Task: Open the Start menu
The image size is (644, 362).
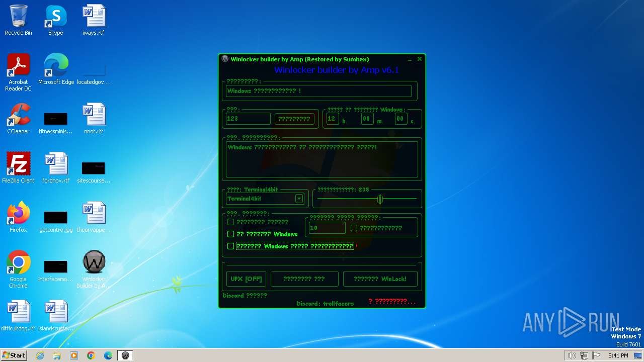Action: click(x=14, y=355)
